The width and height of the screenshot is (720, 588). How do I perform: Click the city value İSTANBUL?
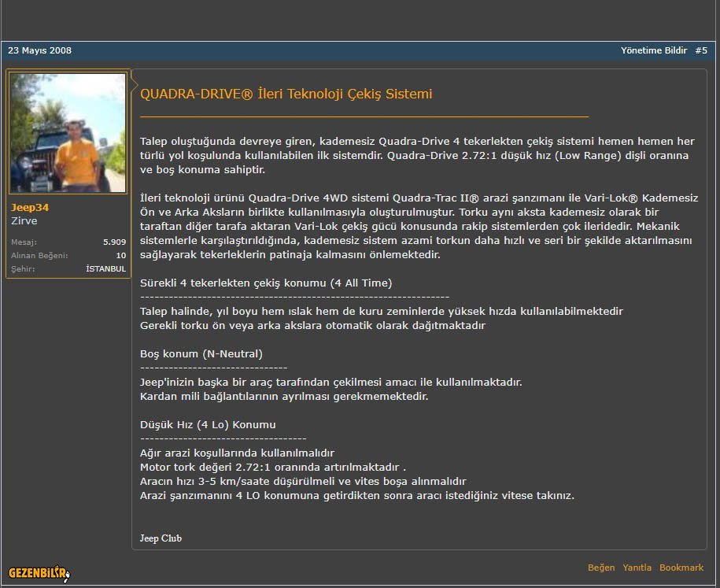pos(105,268)
